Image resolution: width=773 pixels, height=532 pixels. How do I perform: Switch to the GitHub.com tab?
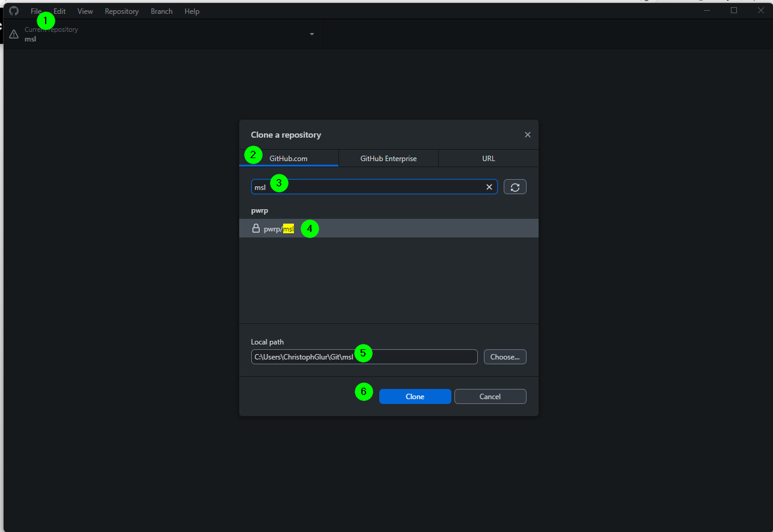click(289, 159)
